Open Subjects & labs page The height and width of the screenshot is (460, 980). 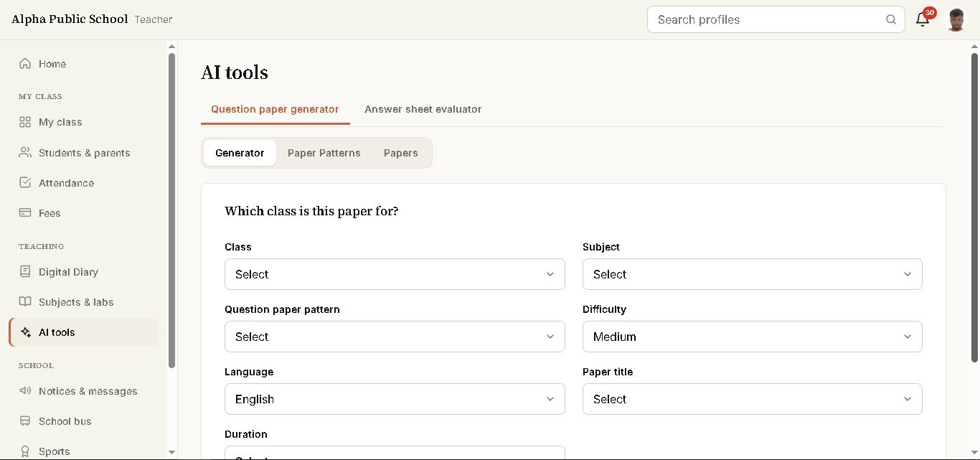coord(83,302)
